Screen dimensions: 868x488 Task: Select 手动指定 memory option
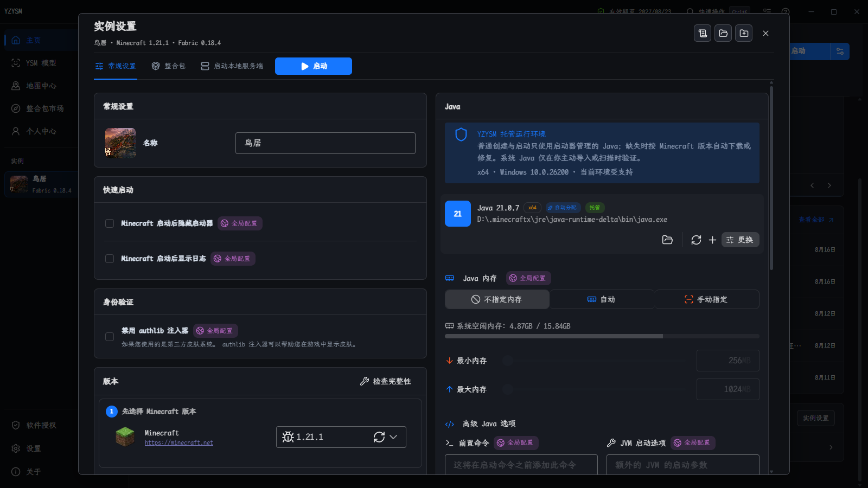pyautogui.click(x=707, y=299)
